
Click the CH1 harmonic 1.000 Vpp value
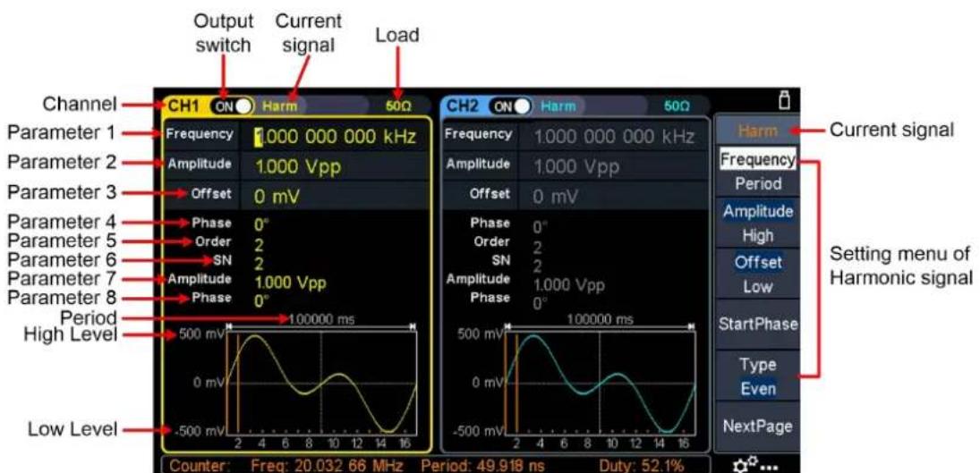coord(290,283)
